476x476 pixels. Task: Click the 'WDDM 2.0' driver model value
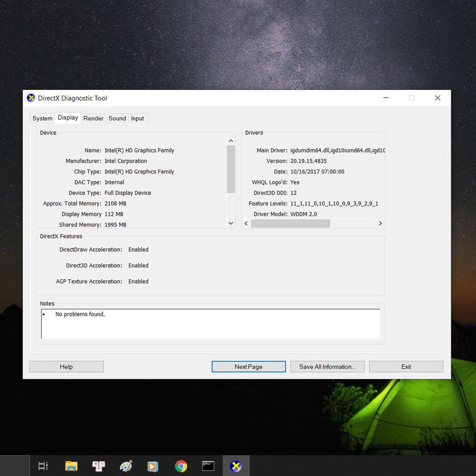(x=304, y=214)
